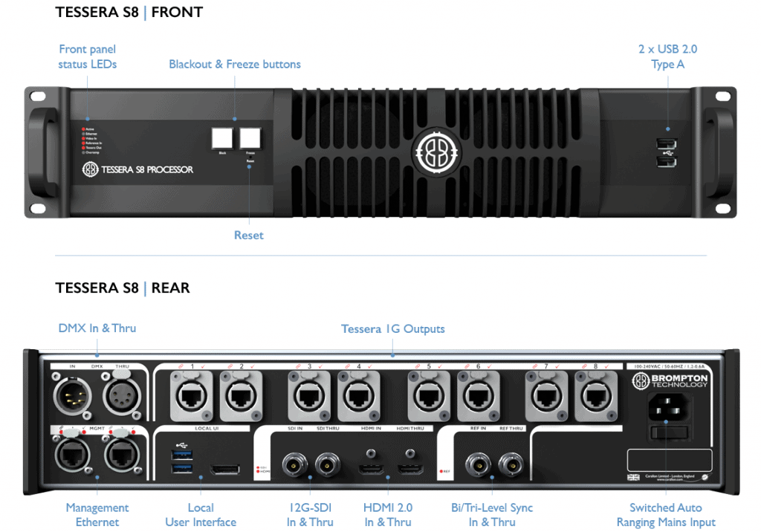Select the HDMI IN port on rear
The width and height of the screenshot is (761, 532).
[x=372, y=468]
